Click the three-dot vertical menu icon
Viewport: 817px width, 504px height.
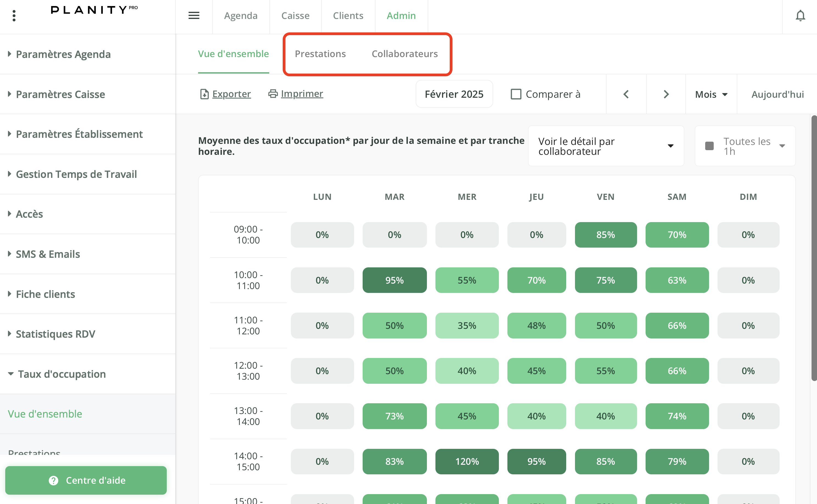14,16
